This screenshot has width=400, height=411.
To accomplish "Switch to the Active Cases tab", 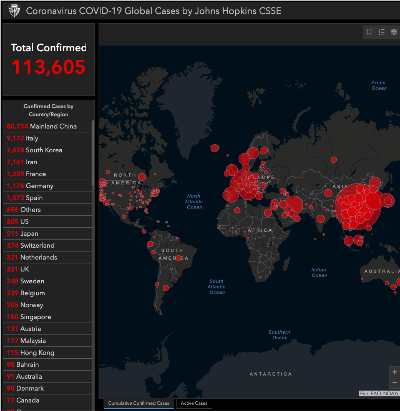I will tap(194, 403).
